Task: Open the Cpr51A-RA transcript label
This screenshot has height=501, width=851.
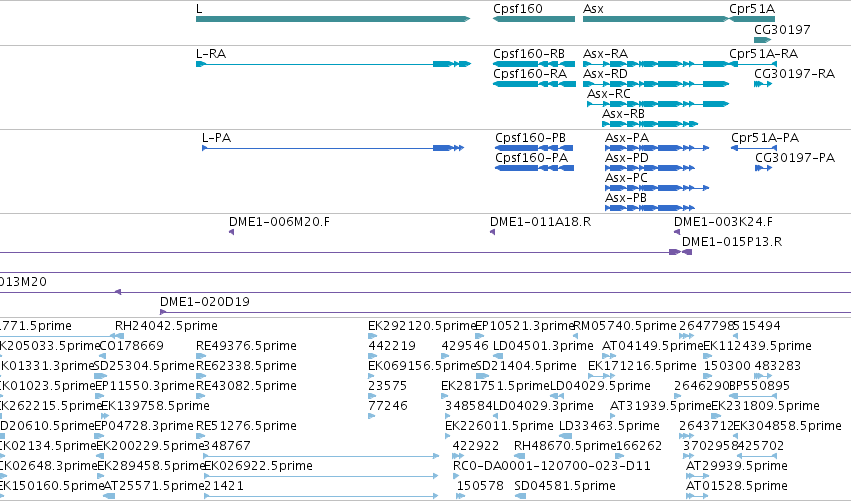Action: pos(763,54)
